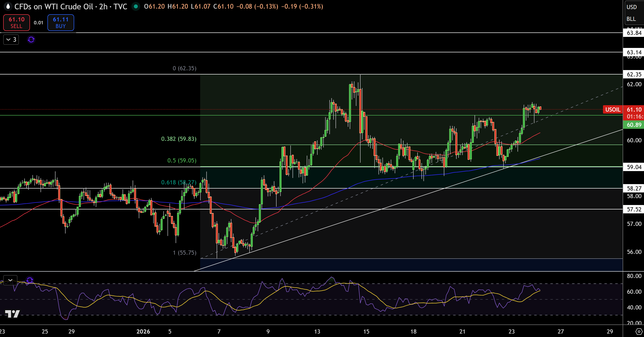The image size is (644, 337).
Task: Click the 2h interval label in title
Action: click(x=103, y=6)
